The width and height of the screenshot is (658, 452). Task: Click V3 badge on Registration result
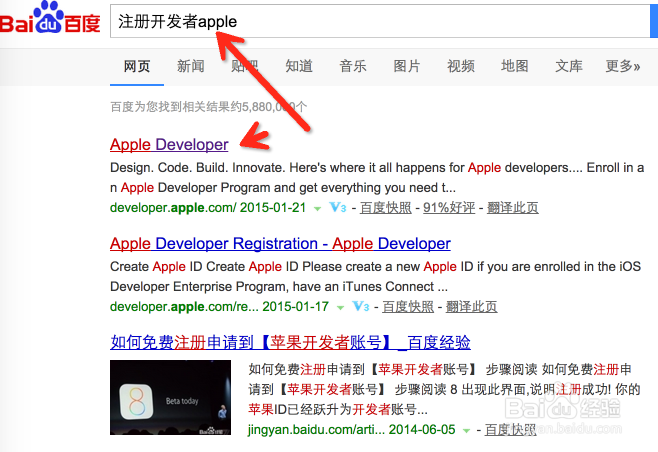pos(360,306)
